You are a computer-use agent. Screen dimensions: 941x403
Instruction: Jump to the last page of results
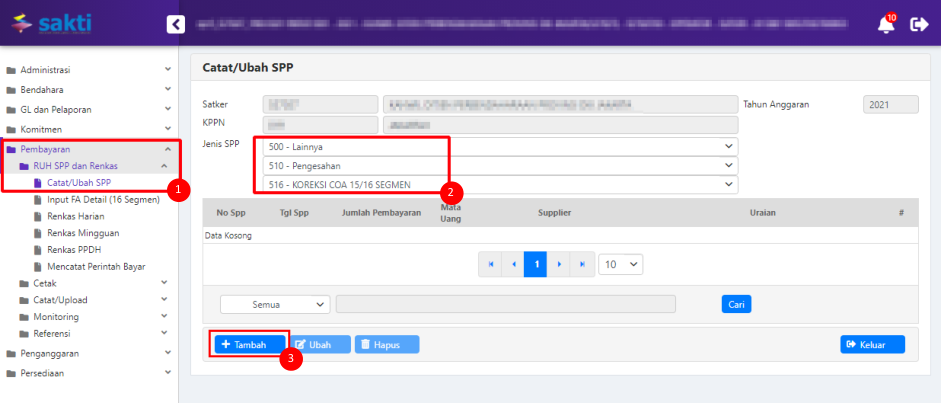point(582,264)
